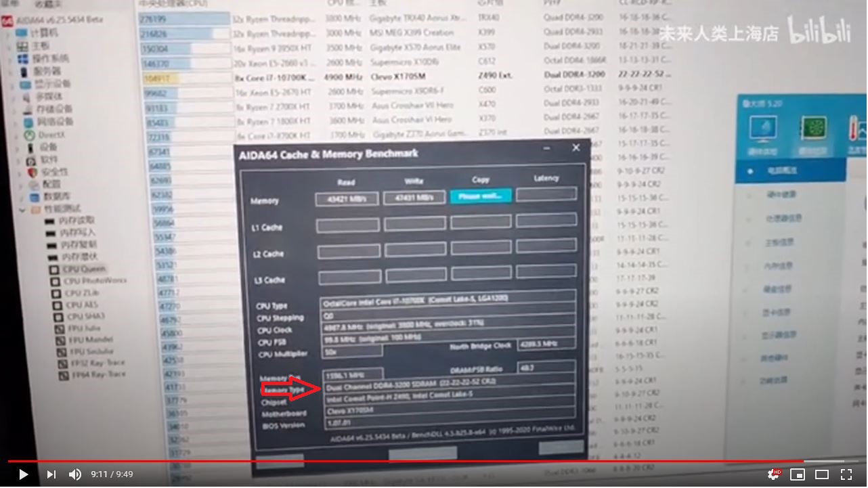This screenshot has height=488, width=868.
Task: Click the 配置 config icon in tree
Action: click(x=32, y=184)
